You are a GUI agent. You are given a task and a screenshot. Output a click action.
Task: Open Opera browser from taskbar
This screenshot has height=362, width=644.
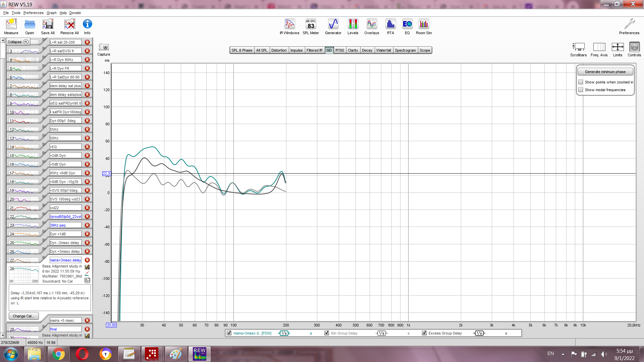coord(82,354)
